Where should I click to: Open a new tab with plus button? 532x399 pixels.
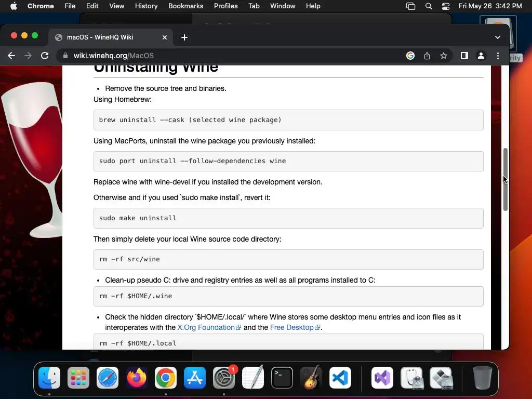[x=184, y=37]
